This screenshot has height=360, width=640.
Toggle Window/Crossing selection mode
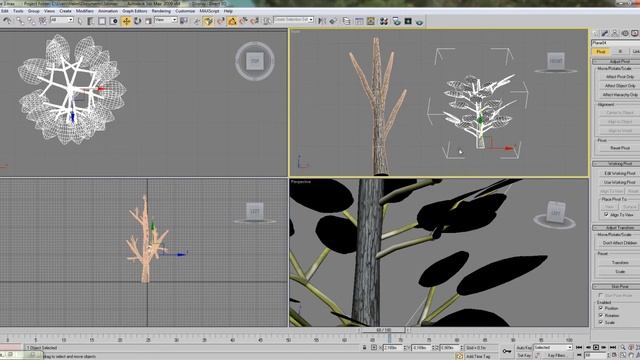click(x=114, y=21)
